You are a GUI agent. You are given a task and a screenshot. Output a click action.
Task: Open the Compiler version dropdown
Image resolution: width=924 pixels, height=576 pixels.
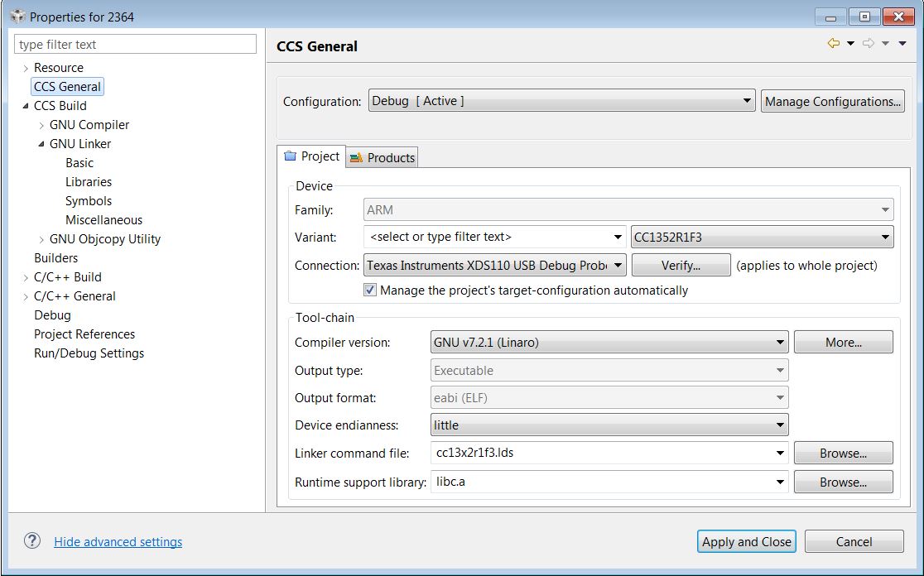609,343
